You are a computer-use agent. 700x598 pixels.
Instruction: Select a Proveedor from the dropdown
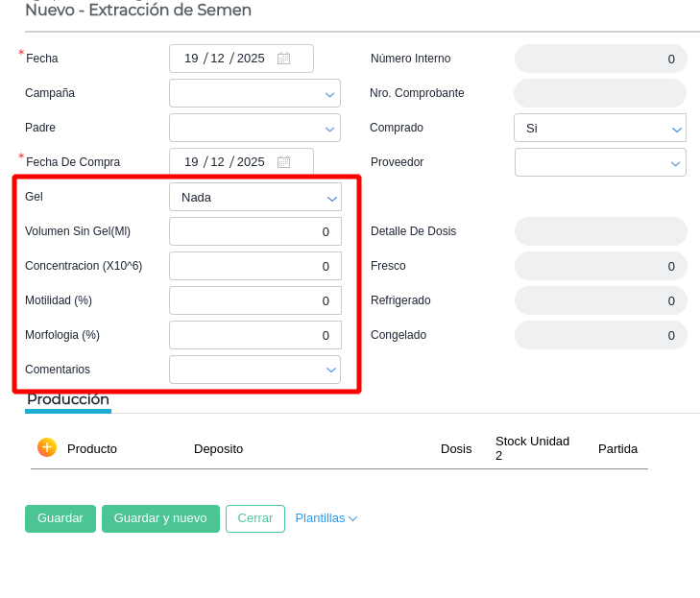(x=599, y=162)
